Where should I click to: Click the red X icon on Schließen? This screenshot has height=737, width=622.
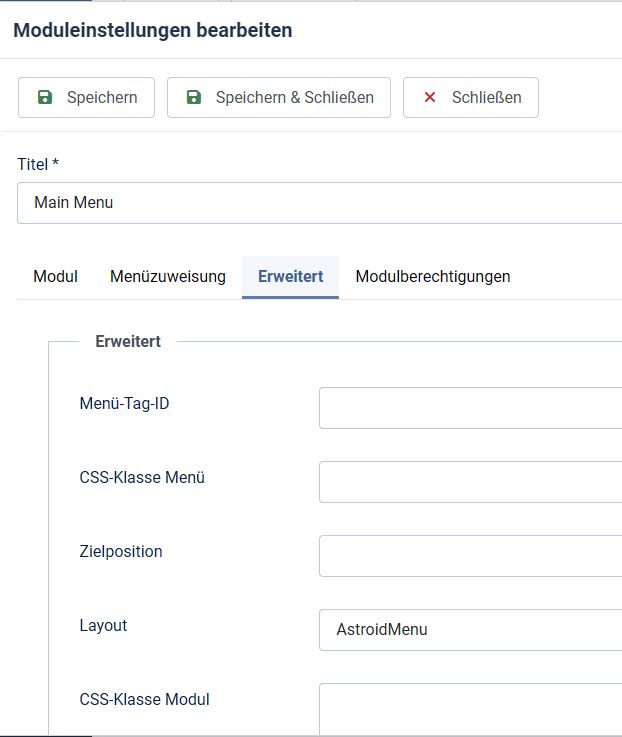[430, 97]
